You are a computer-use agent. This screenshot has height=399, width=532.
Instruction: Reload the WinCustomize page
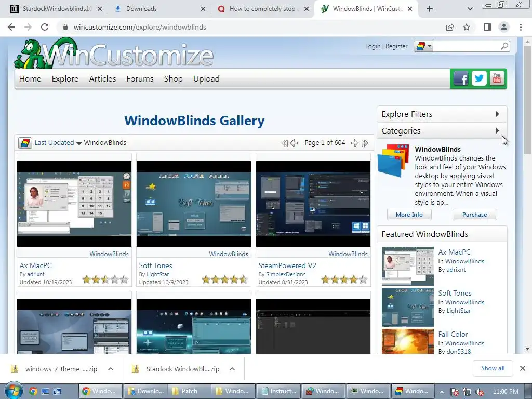[45, 27]
